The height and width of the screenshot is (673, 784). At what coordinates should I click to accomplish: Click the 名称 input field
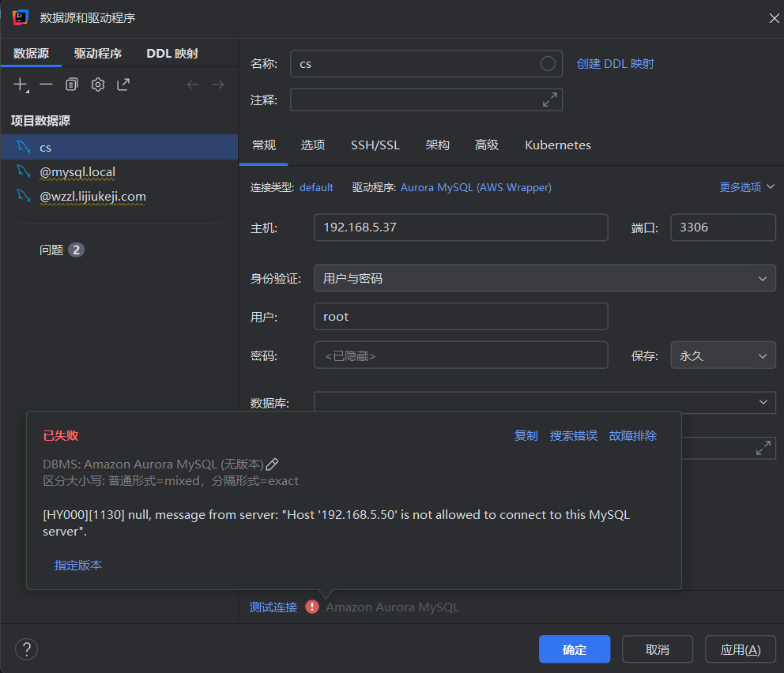point(425,63)
